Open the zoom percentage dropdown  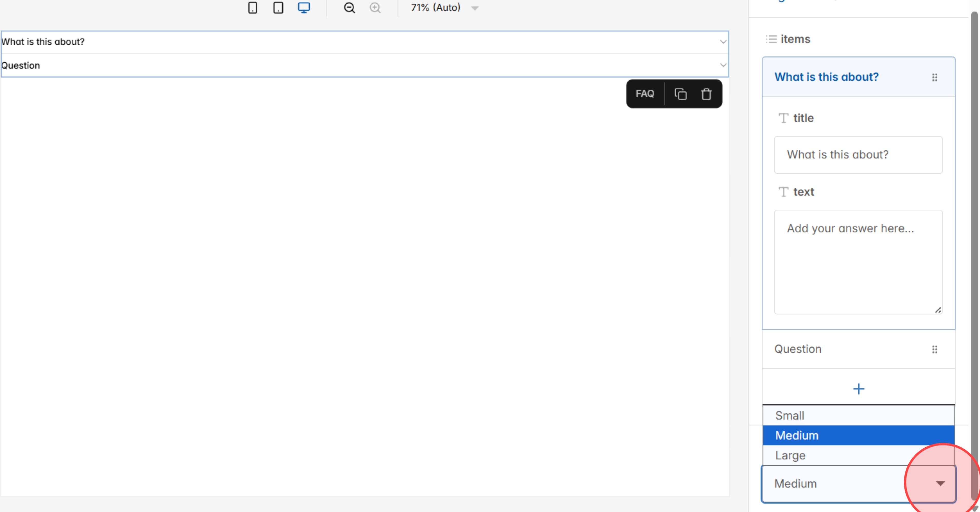tap(474, 8)
